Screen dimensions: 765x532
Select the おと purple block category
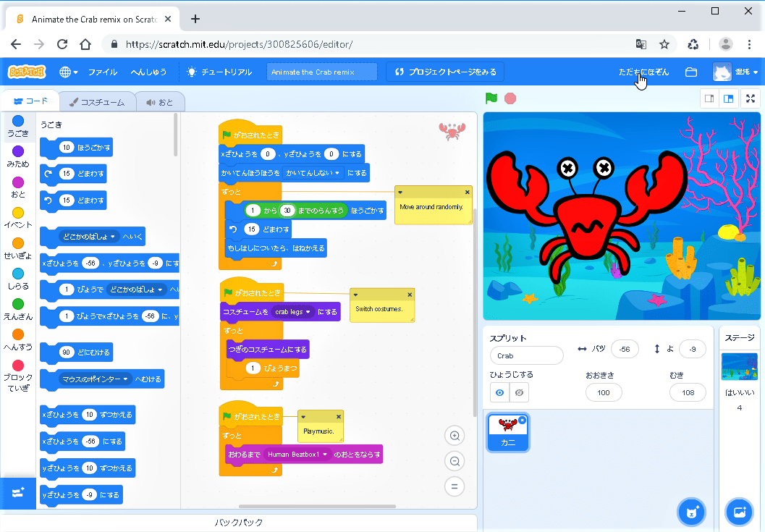[x=18, y=187]
